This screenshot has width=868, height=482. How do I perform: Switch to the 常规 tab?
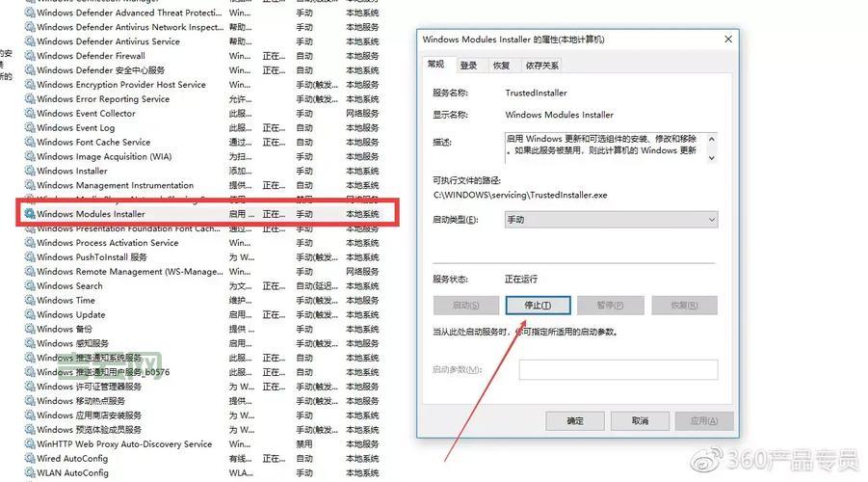[436, 65]
